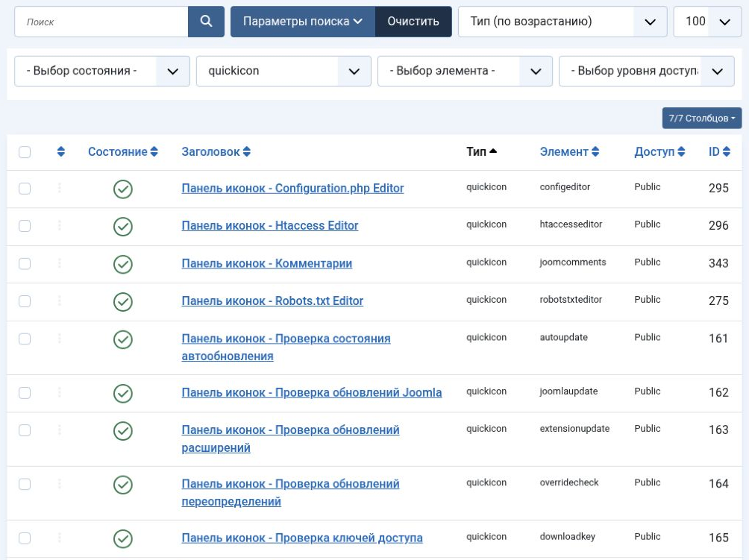Select checkbox for Проверка ключей доступа row
Screen dimensions: 749x560
coord(25,538)
